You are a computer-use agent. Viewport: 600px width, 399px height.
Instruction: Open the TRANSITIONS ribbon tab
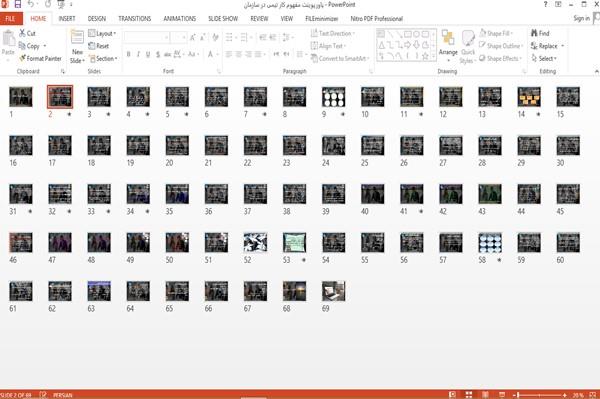(x=135, y=18)
